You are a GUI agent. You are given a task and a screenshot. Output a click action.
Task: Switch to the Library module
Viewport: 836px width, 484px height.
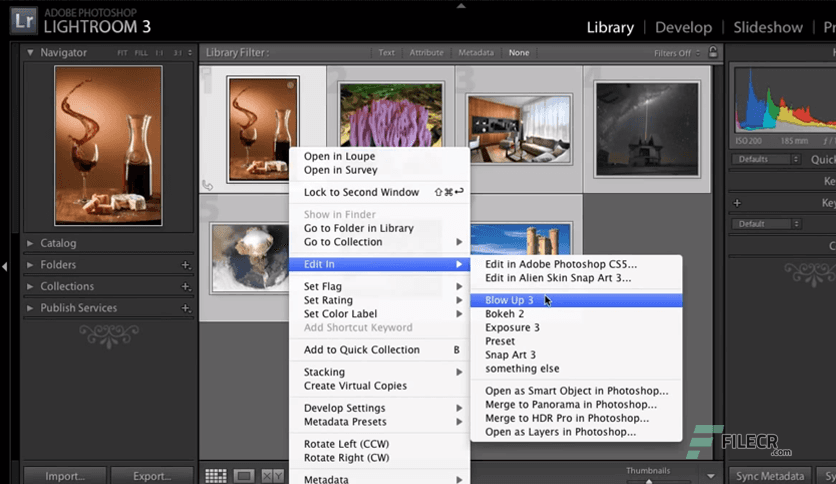tap(610, 27)
